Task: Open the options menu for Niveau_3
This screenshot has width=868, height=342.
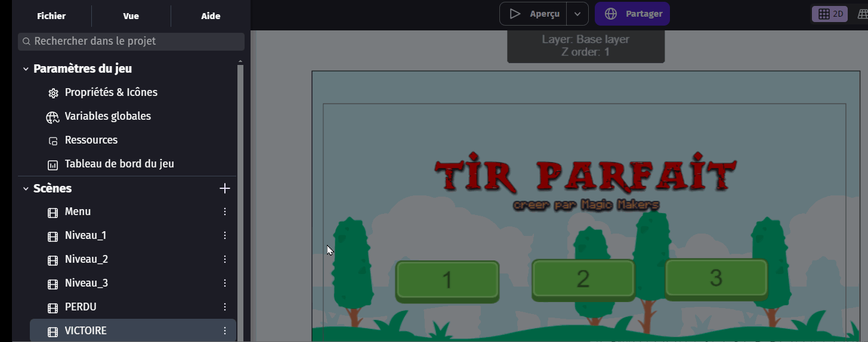Action: [x=225, y=283]
